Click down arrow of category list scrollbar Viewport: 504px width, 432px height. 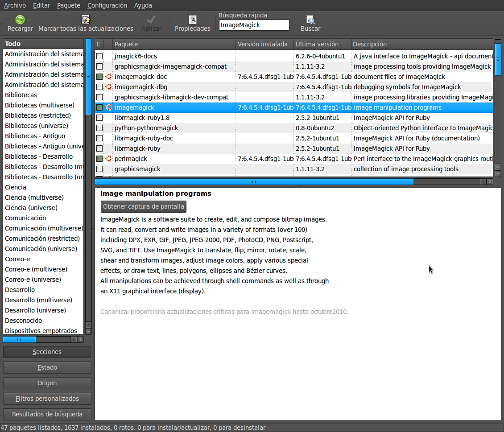click(x=88, y=332)
